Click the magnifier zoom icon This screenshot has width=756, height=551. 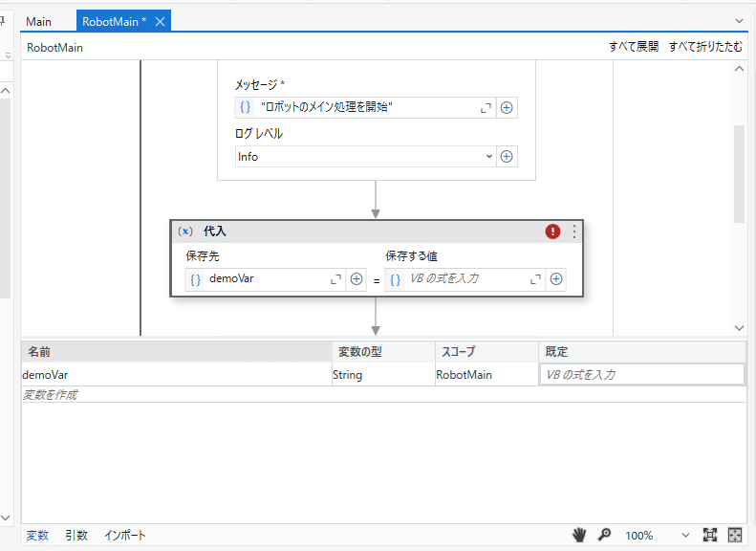pos(604,535)
